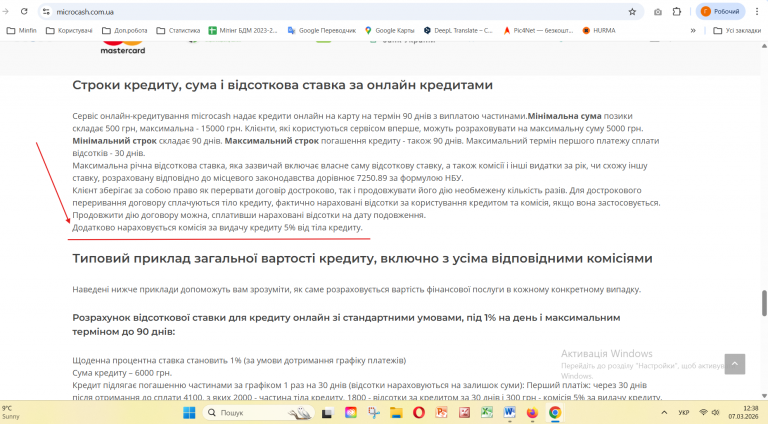Screen dimensions: 768x424
Task: Click the Chrome icon on taskbar
Action: point(554,413)
